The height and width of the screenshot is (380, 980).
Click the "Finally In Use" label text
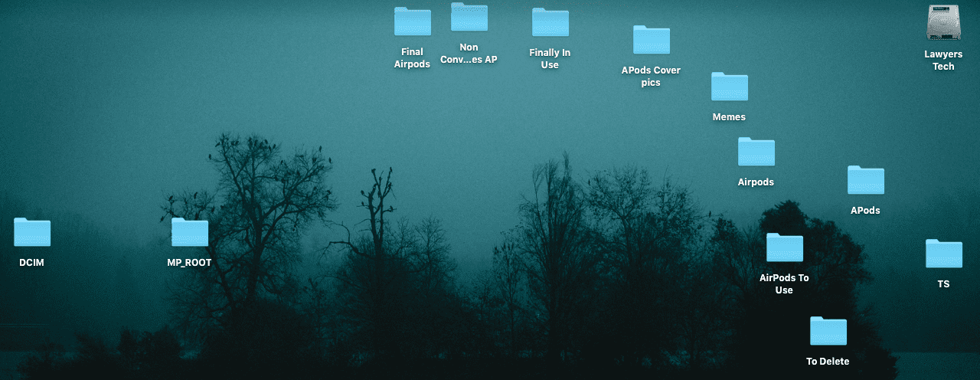[550, 59]
